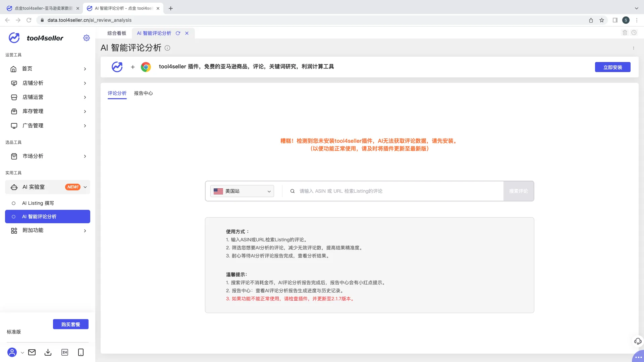Toggle browser side panel icon
Screen dimensions: 644x362
point(615,20)
